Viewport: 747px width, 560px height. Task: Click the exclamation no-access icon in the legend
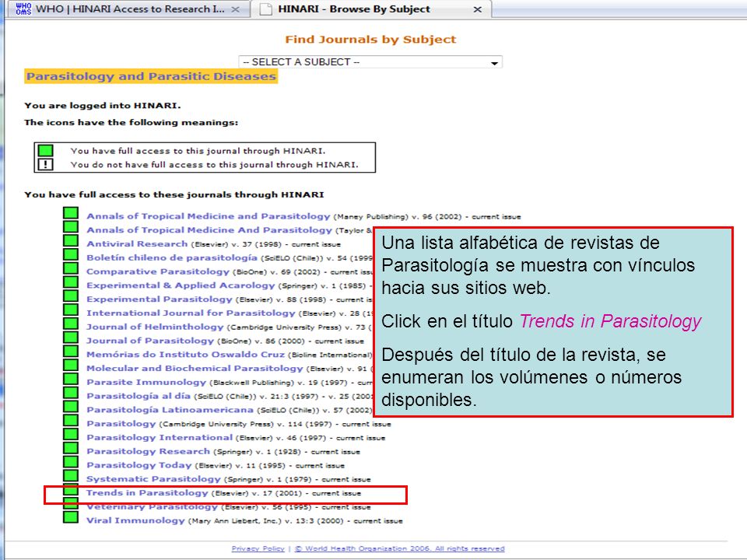click(x=45, y=165)
